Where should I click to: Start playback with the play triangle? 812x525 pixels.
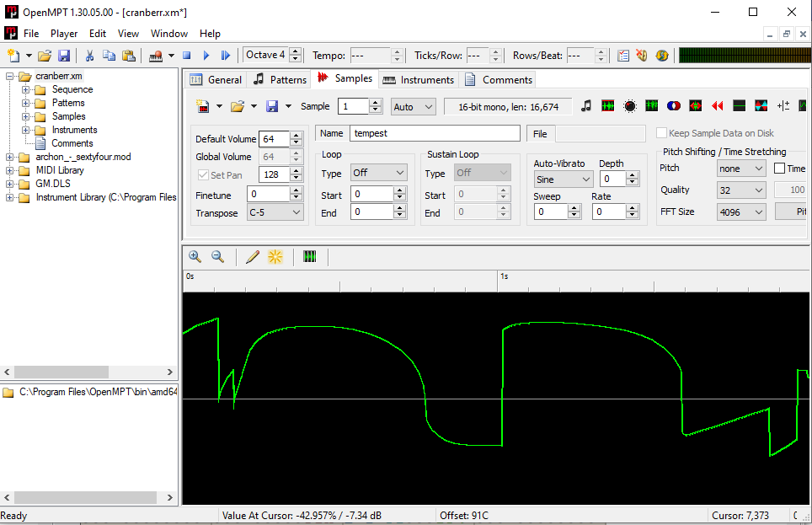point(206,55)
